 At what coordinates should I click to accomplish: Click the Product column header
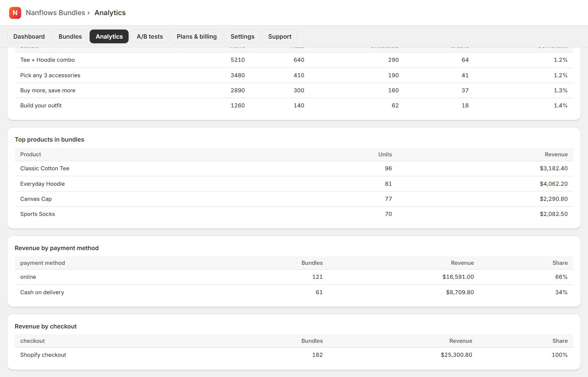(x=31, y=154)
